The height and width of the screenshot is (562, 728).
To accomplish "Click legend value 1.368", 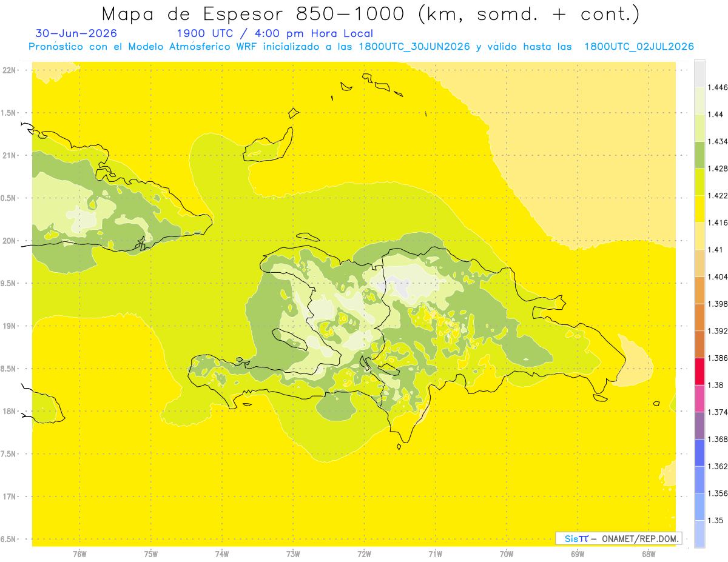I will coord(716,439).
